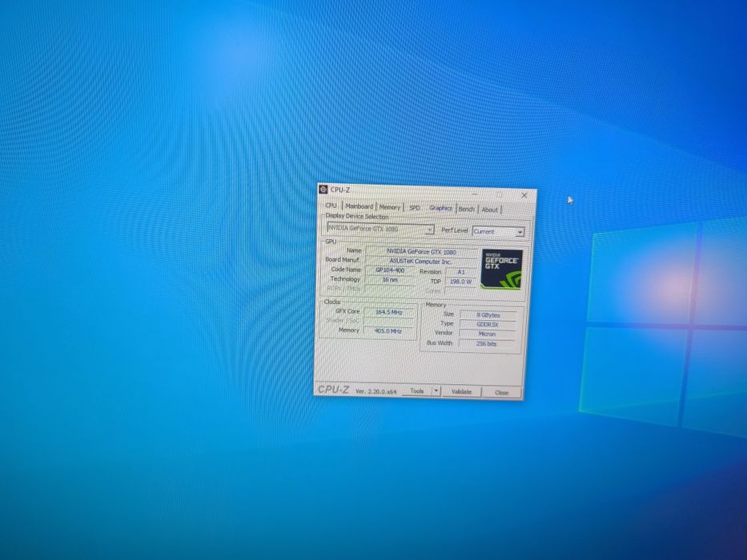Switch to the first Memory tab

tap(389, 207)
